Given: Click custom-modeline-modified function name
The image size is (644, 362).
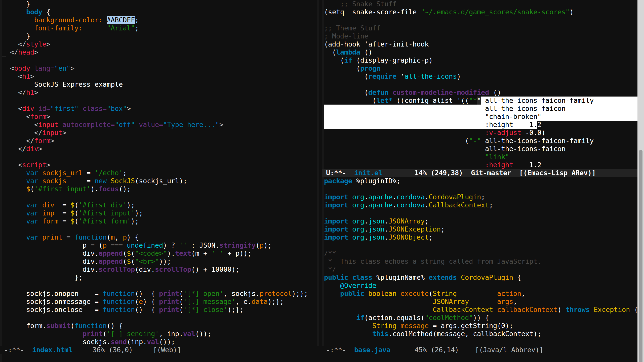Looking at the screenshot, I should point(440,92).
